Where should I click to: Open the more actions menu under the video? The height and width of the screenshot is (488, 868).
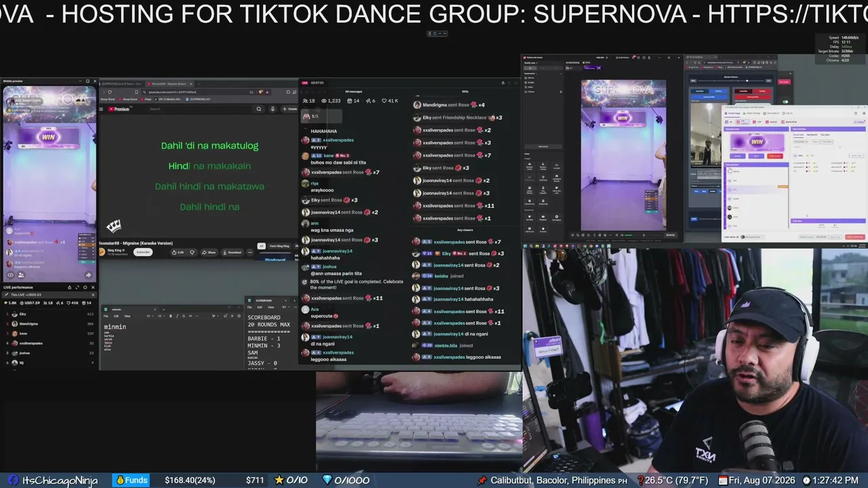[250, 252]
